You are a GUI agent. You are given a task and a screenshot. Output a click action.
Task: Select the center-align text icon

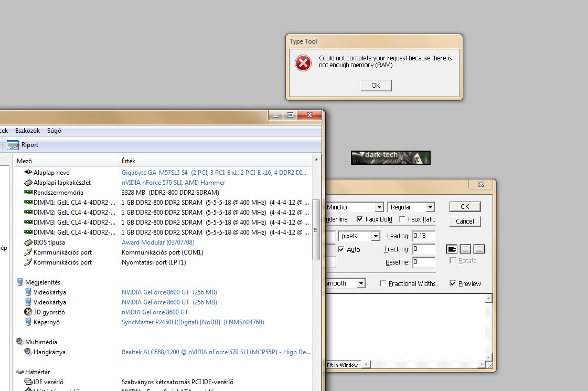point(465,249)
